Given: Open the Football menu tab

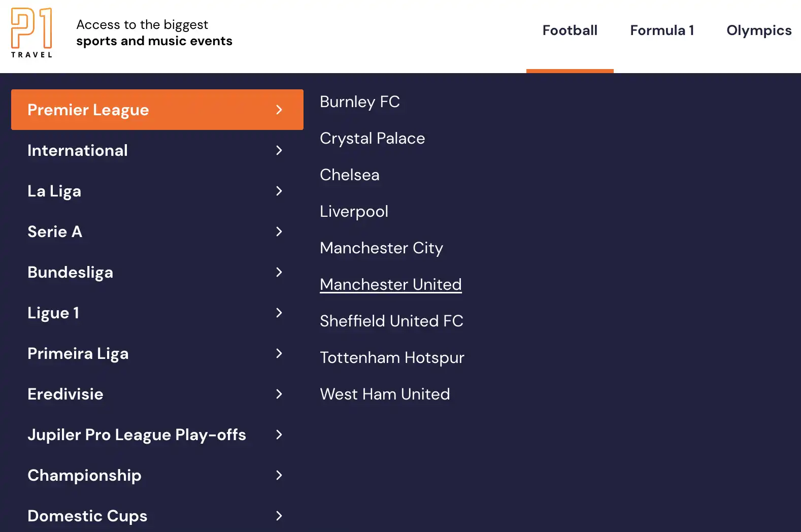Looking at the screenshot, I should (570, 30).
